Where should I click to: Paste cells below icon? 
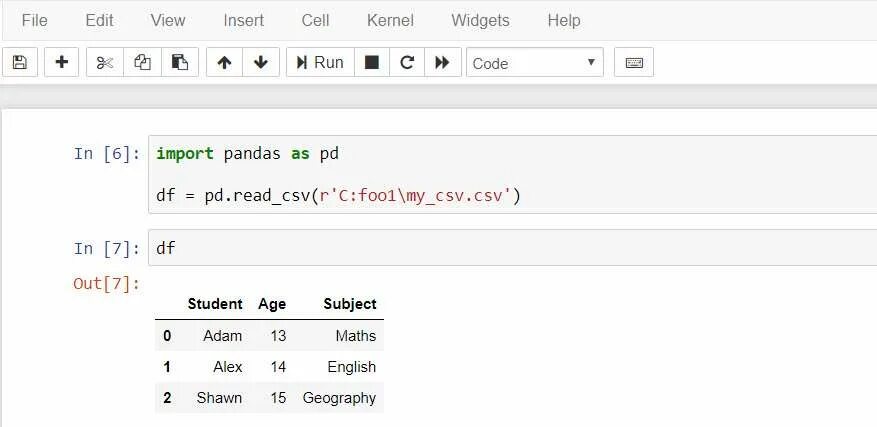point(180,62)
